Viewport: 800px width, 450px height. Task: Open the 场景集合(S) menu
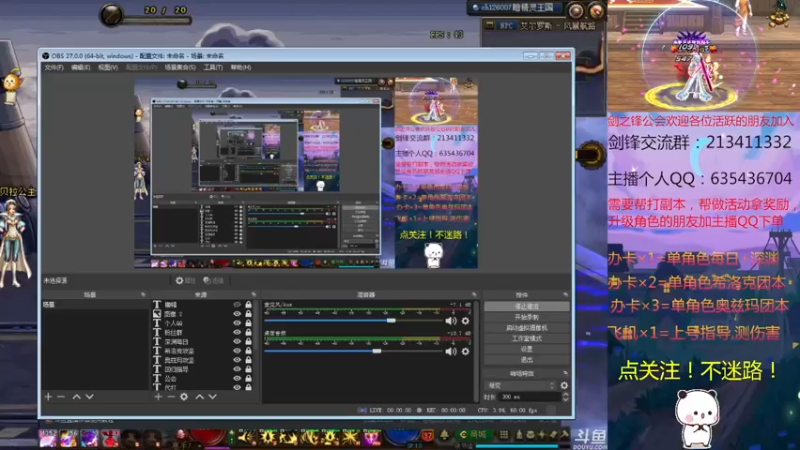pyautogui.click(x=180, y=67)
